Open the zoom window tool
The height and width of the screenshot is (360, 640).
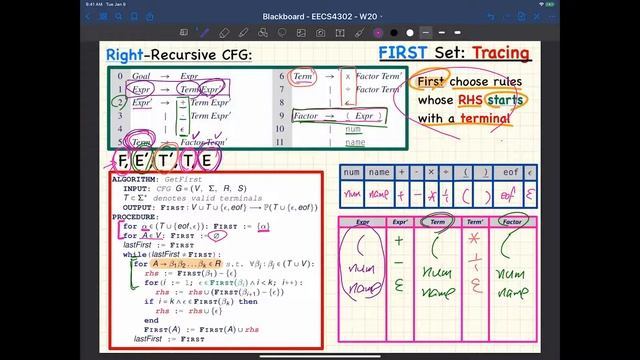tap(184, 33)
